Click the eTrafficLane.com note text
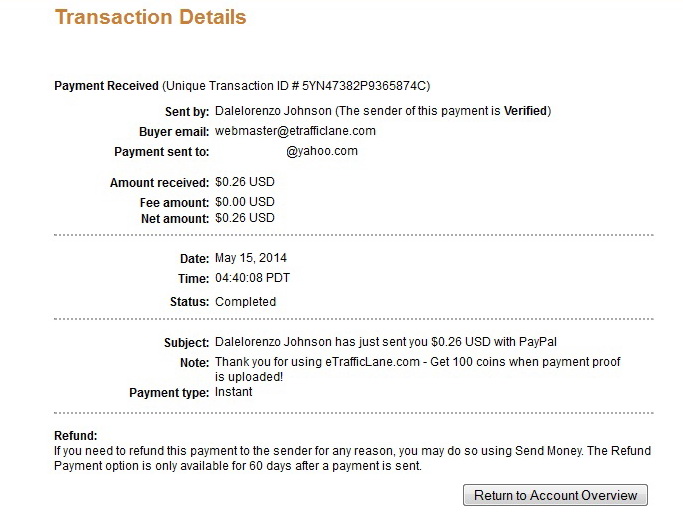This screenshot has height=526, width=683. [418, 369]
